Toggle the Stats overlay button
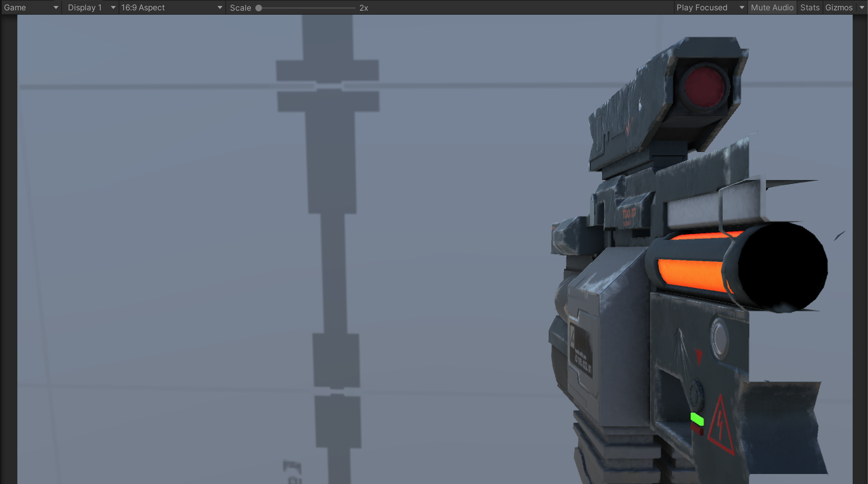 810,7
